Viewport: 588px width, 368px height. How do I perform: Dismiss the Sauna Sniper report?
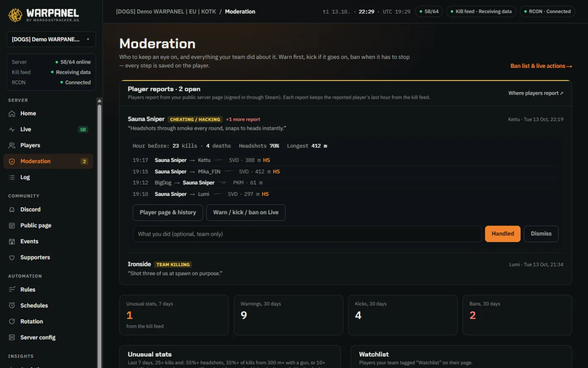(541, 234)
